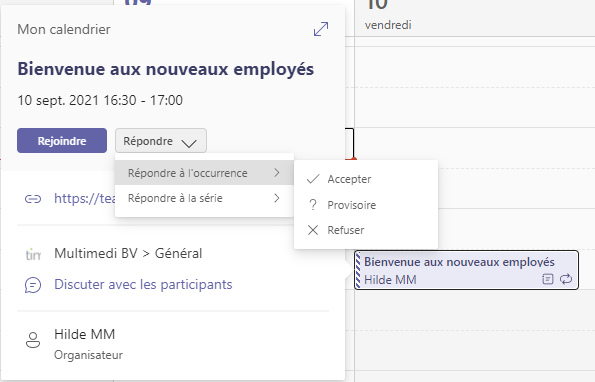Click the checkmark icon beside Accepter
Screen dimensions: 595x382
[x=313, y=179]
